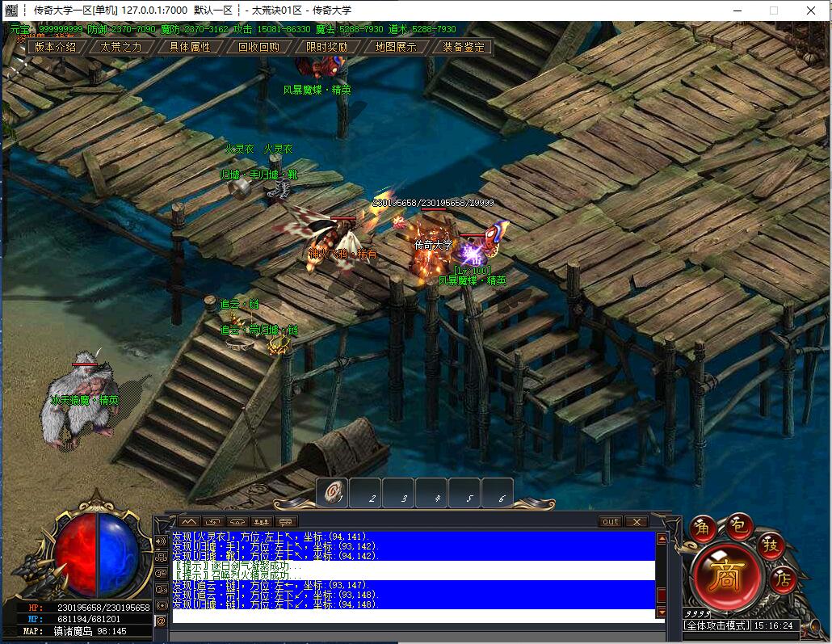Pick up the dropped 追云·带 belt item
Image resolution: width=832 pixels, height=644 pixels.
click(x=241, y=344)
